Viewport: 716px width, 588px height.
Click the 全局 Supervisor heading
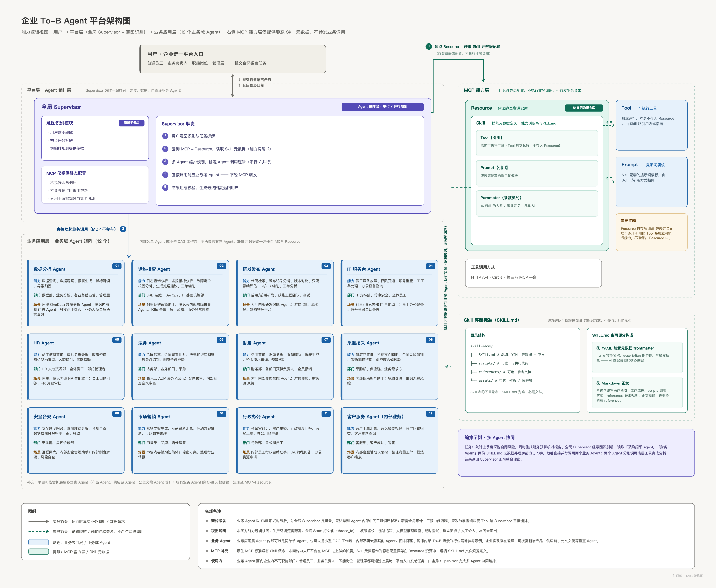(x=61, y=107)
